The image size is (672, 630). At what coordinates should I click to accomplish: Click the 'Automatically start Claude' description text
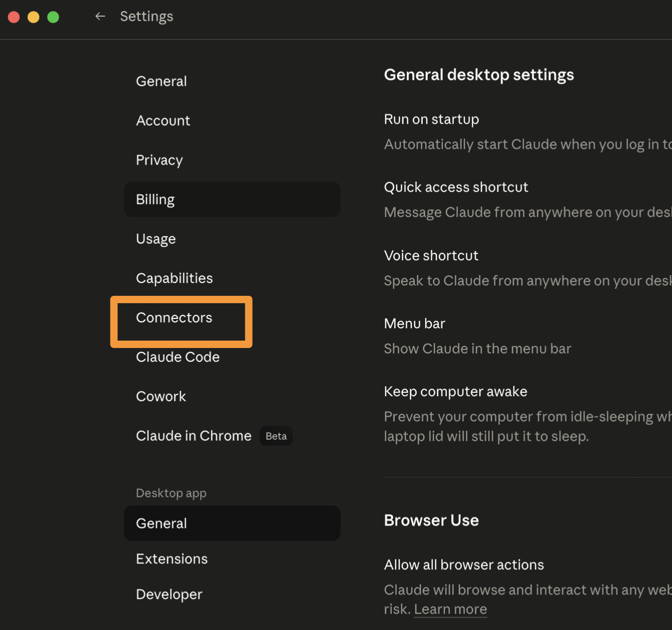[528, 144]
